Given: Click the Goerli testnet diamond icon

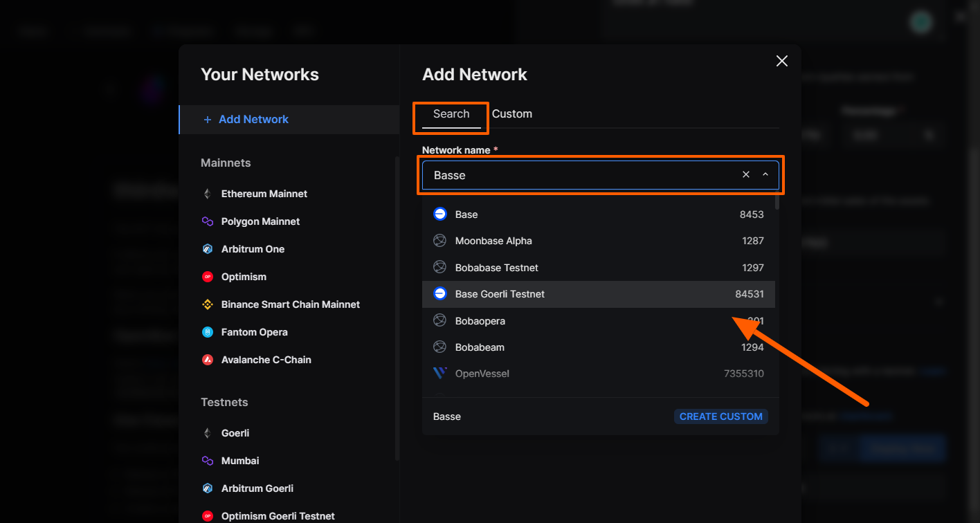Looking at the screenshot, I should pyautogui.click(x=207, y=433).
